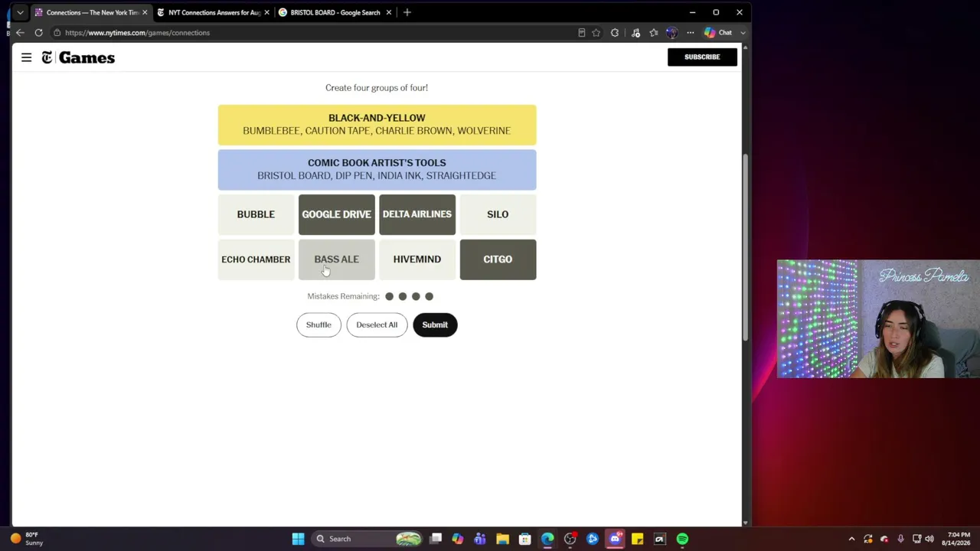The height and width of the screenshot is (551, 980).
Task: Bookmark this page with the star icon
Action: click(596, 33)
